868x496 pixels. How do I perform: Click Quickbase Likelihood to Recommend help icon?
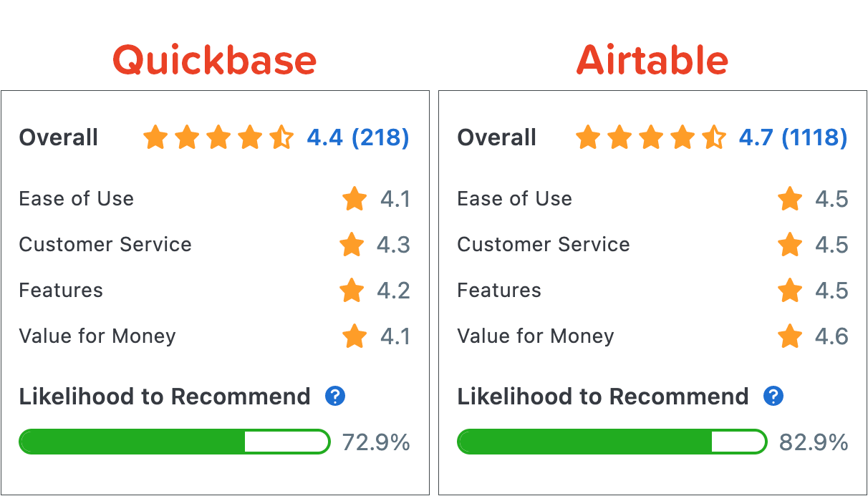[335, 397]
